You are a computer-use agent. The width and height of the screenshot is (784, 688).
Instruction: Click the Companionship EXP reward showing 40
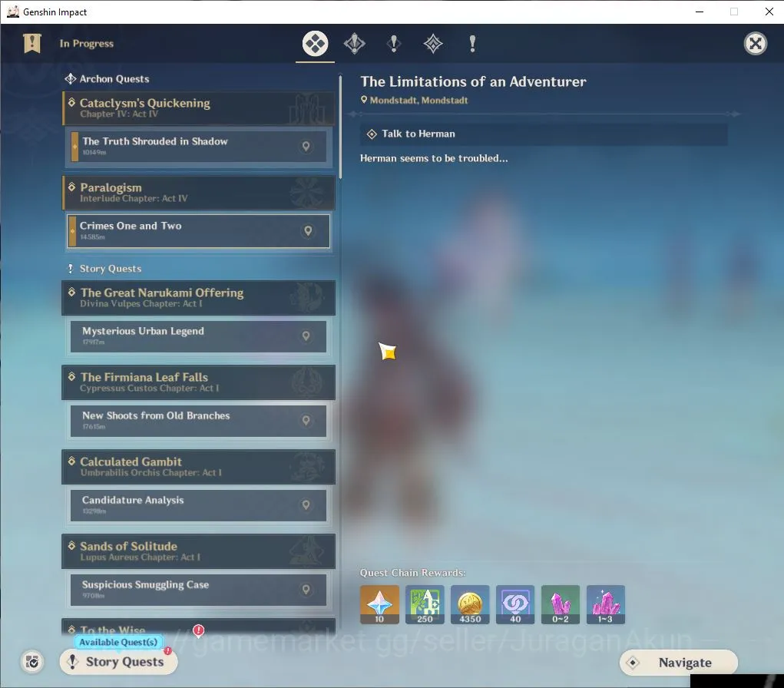[515, 604]
